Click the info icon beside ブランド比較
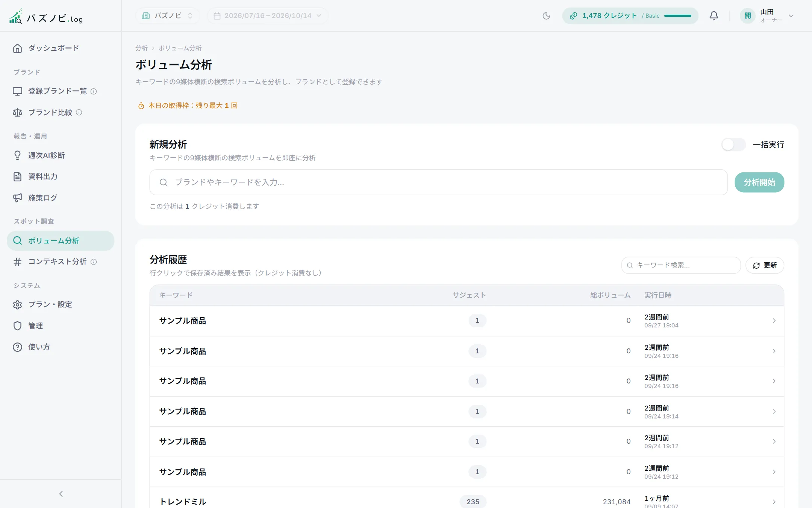This screenshot has height=508, width=812. pos(79,113)
